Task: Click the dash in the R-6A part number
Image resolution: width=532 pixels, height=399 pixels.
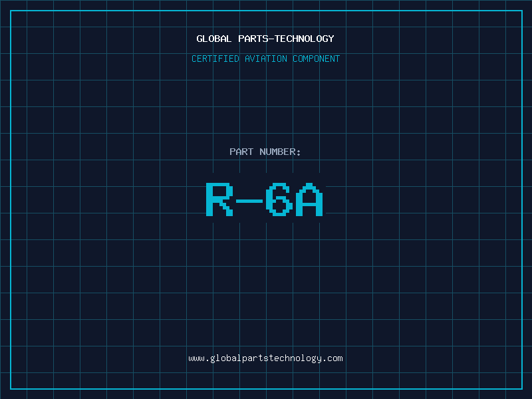Action: [249, 199]
